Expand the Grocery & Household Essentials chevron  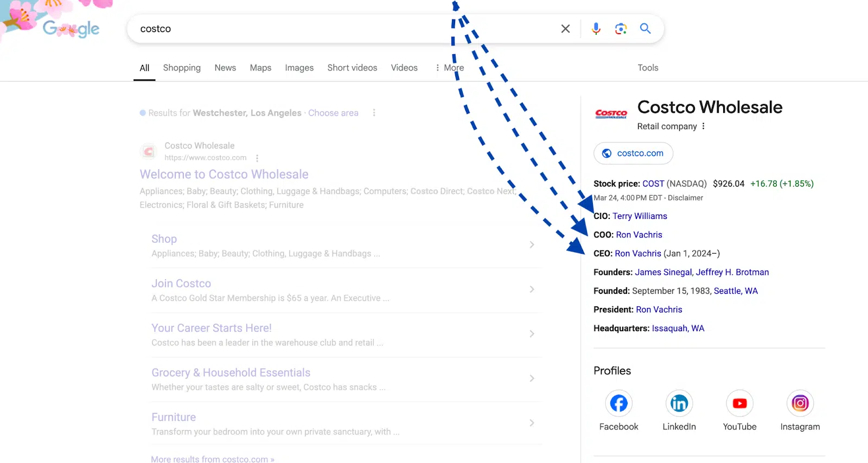(x=532, y=378)
